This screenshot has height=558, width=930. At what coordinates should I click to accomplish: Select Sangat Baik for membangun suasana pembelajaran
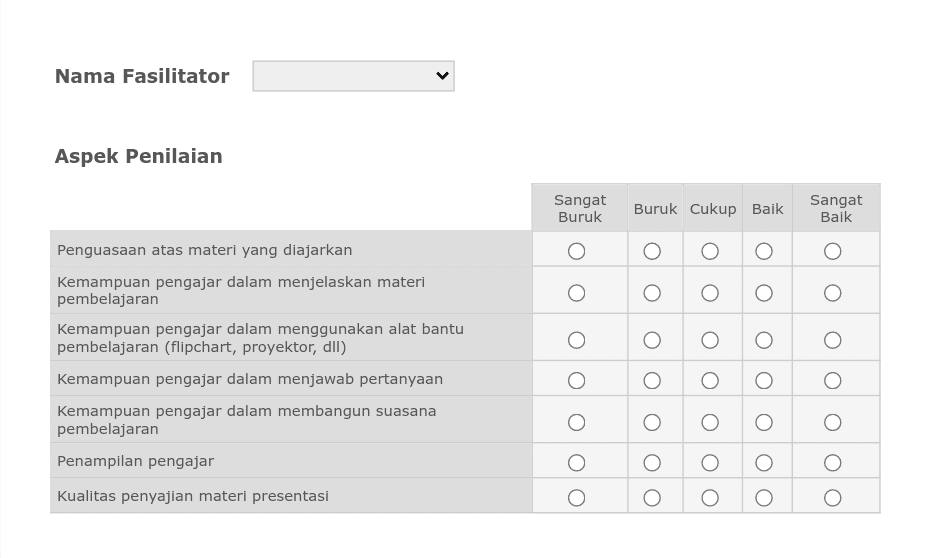point(832,422)
